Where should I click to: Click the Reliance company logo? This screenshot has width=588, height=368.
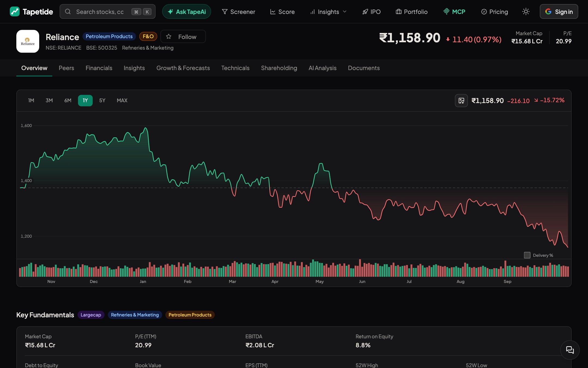[28, 41]
